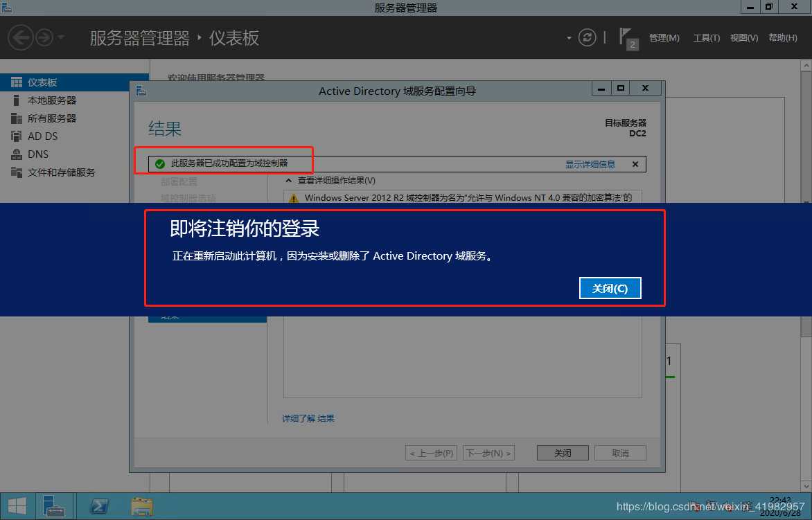Click the 下一步(N) button
The height and width of the screenshot is (520, 812).
(488, 454)
